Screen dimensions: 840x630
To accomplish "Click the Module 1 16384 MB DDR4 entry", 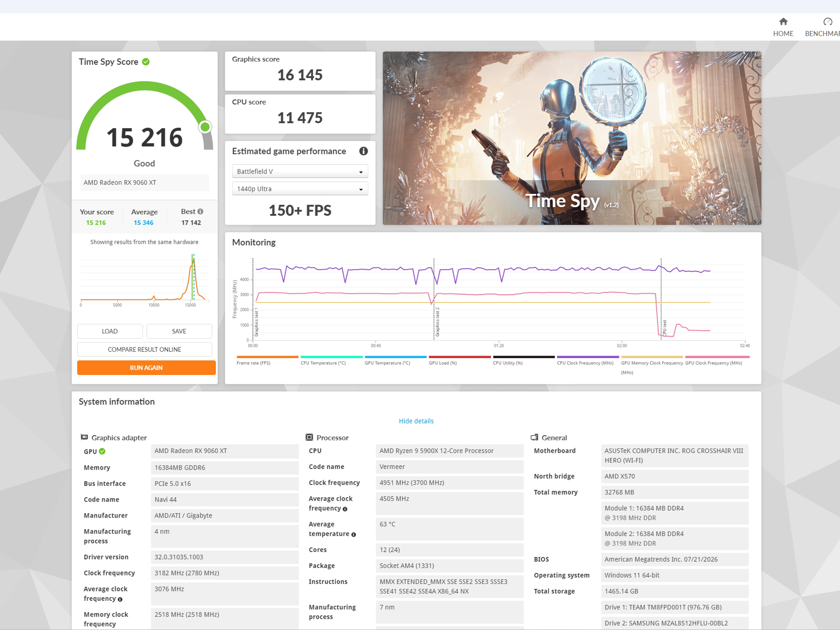I will pyautogui.click(x=675, y=513).
